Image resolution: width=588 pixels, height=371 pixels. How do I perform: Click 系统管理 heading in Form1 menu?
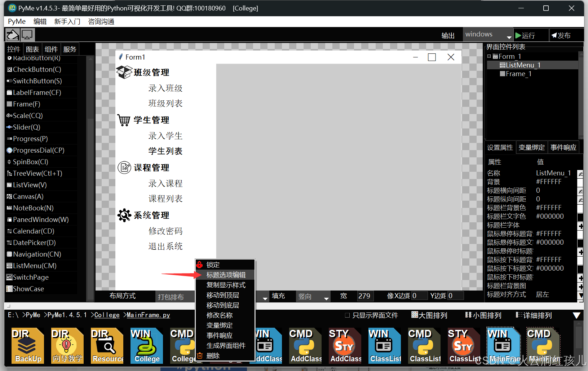tap(151, 215)
